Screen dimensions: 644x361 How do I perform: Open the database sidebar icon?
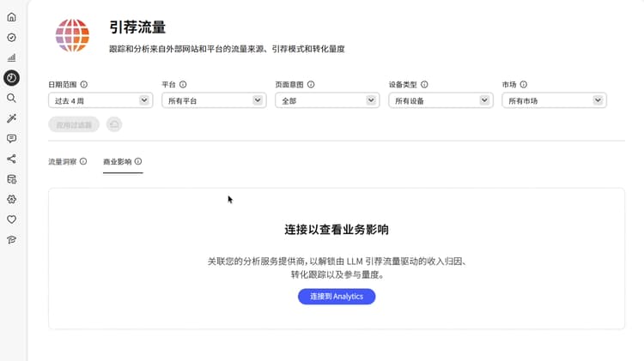pos(11,179)
